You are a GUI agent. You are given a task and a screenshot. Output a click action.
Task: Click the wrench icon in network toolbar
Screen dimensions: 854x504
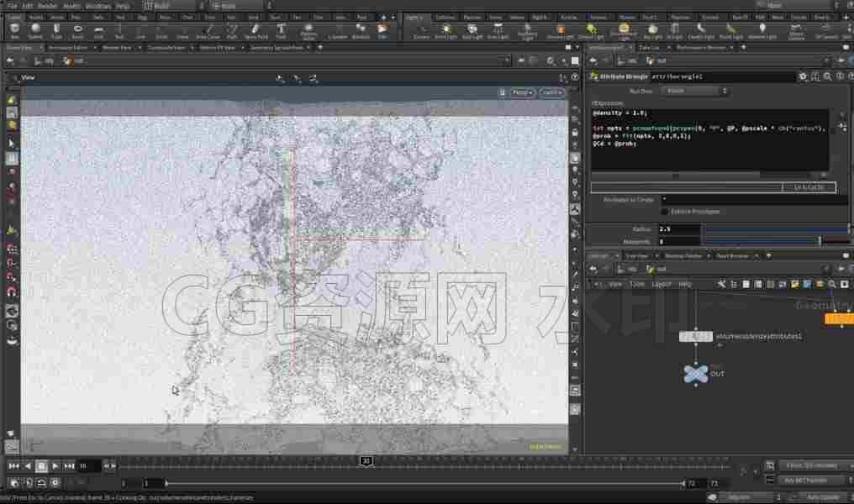pos(722,284)
